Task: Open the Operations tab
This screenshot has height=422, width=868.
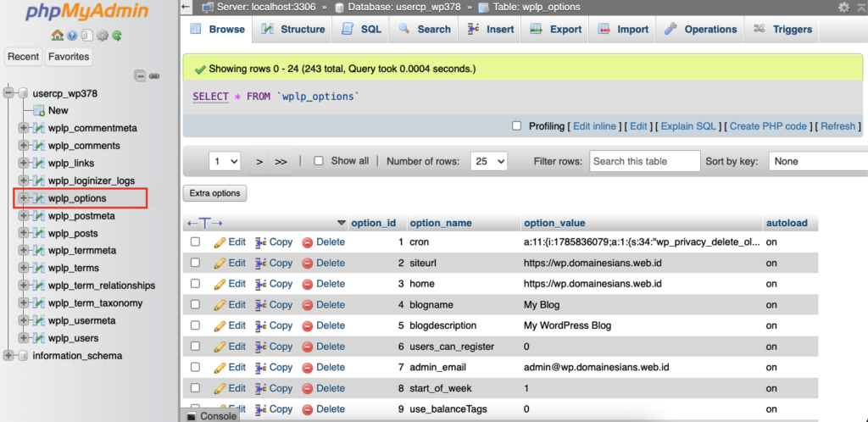Action: click(701, 30)
